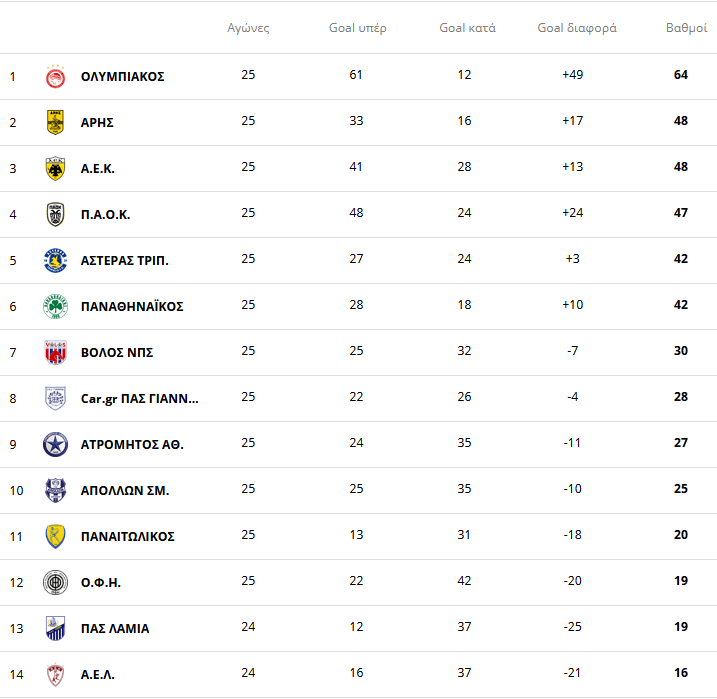Click the Volos NPS team badge
The width and height of the screenshot is (717, 699).
[55, 353]
